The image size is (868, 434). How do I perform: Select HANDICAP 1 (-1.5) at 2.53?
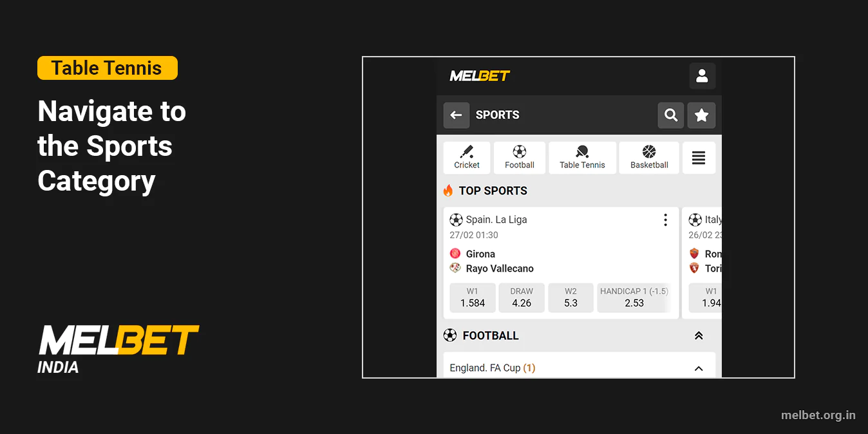coord(634,297)
